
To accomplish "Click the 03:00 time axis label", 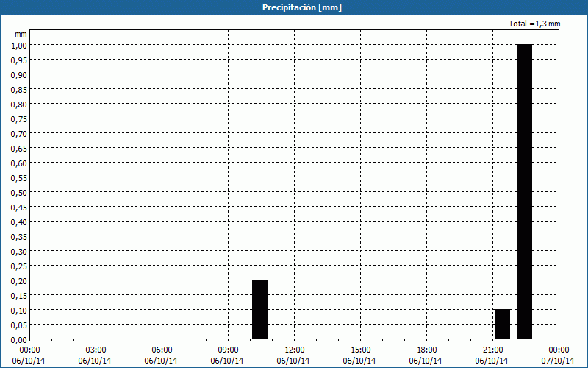I will coord(96,350).
